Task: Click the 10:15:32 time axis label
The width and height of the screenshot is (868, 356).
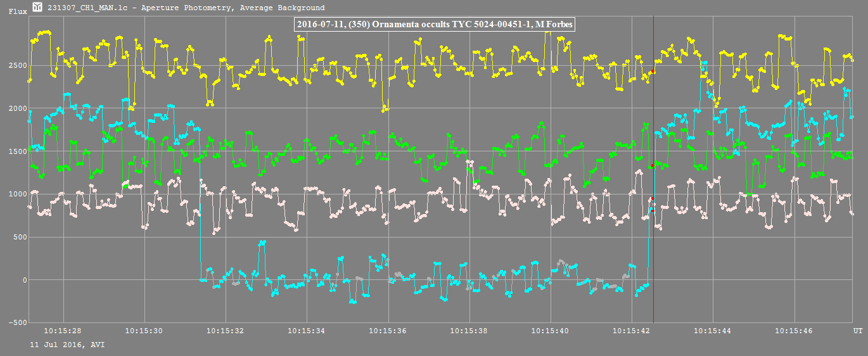Action: coord(226,331)
